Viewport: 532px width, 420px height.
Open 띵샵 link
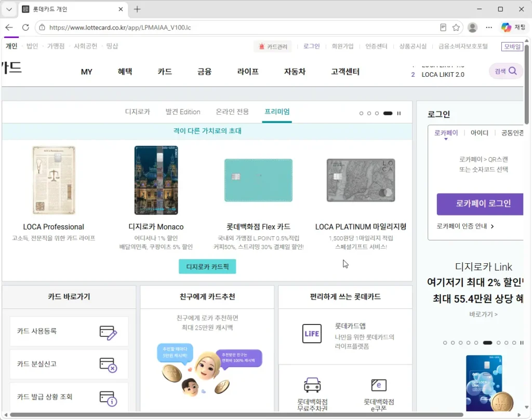click(112, 46)
